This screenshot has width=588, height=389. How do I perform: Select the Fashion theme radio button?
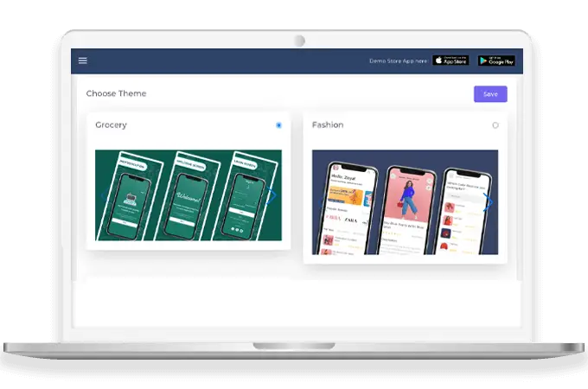[495, 125]
